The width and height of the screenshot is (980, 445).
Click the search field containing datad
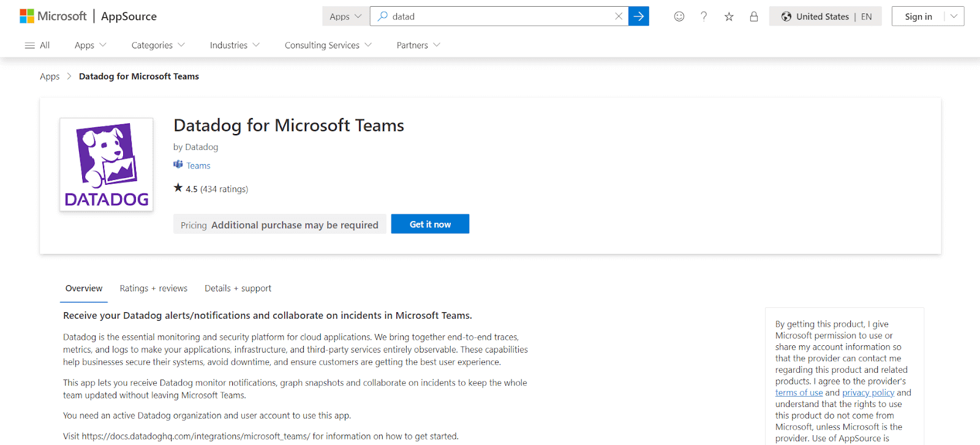pyautogui.click(x=499, y=17)
